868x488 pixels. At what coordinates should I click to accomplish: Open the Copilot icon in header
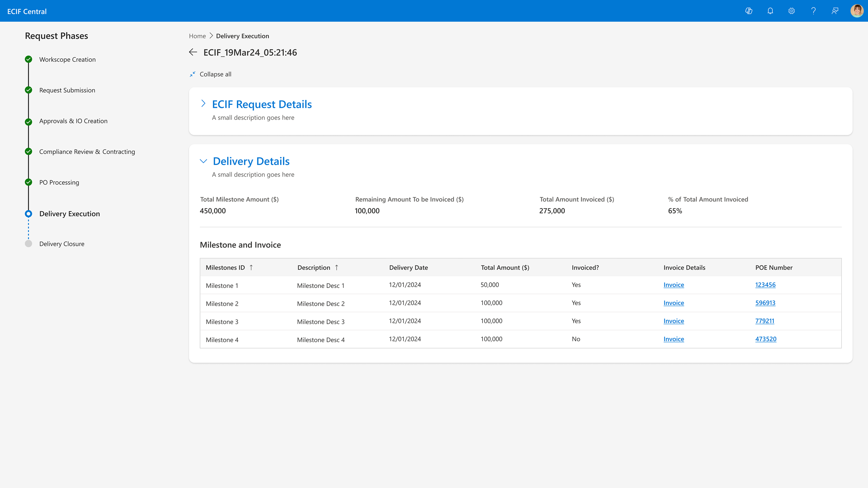point(749,11)
